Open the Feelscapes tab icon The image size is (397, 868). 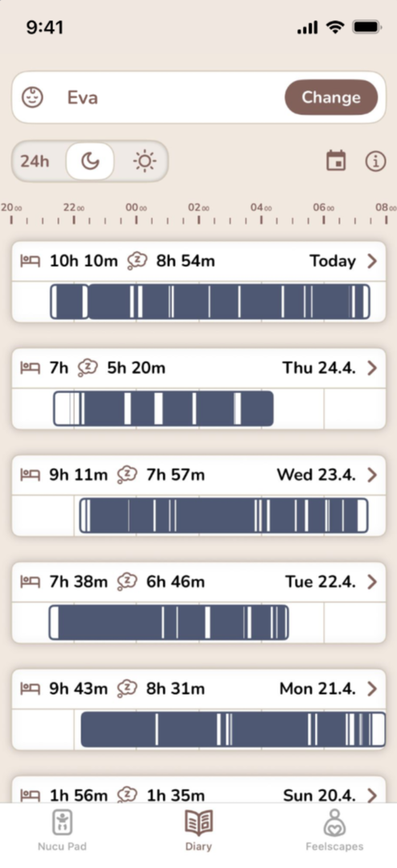tap(334, 823)
